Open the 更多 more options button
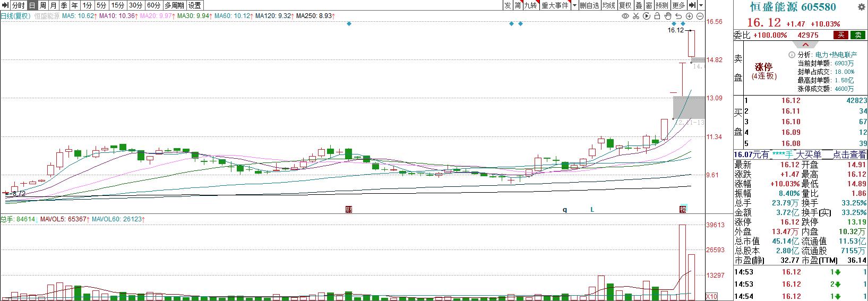Viewport: 868px width, 301px height. point(678,5)
